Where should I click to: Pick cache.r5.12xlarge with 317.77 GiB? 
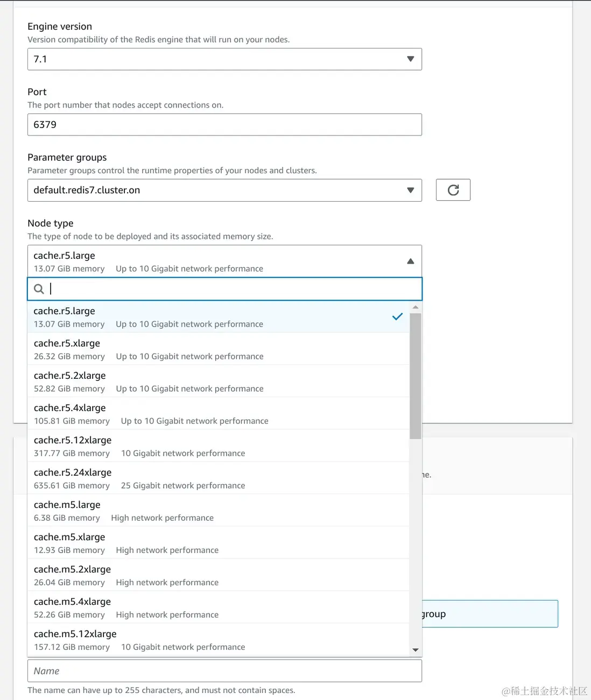click(x=219, y=446)
